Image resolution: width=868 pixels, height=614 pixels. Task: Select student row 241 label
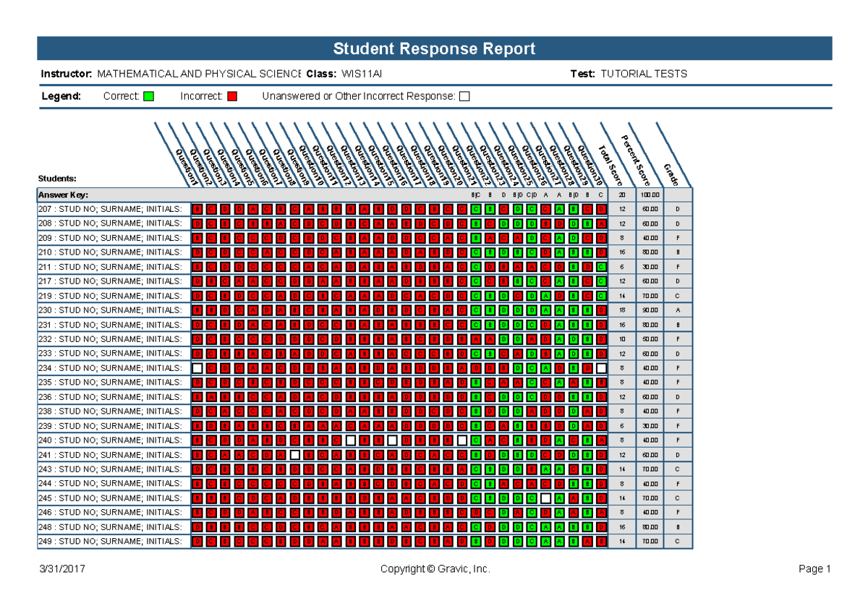[110, 455]
